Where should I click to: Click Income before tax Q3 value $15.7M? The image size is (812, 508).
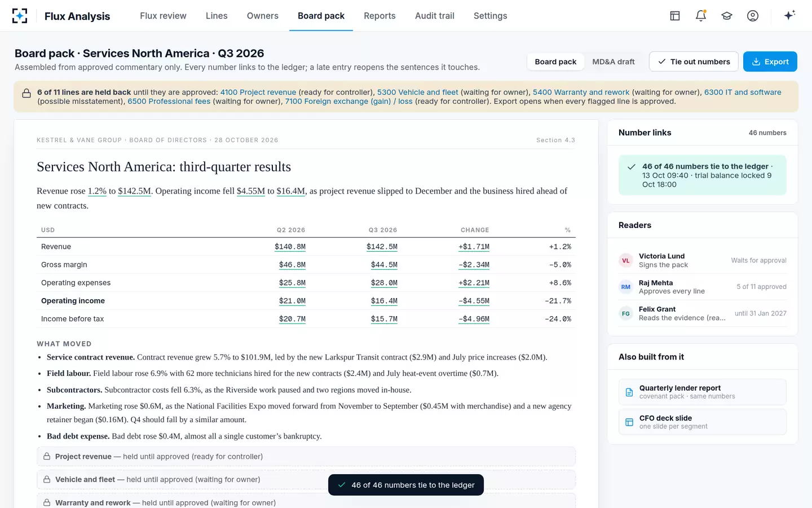click(384, 319)
